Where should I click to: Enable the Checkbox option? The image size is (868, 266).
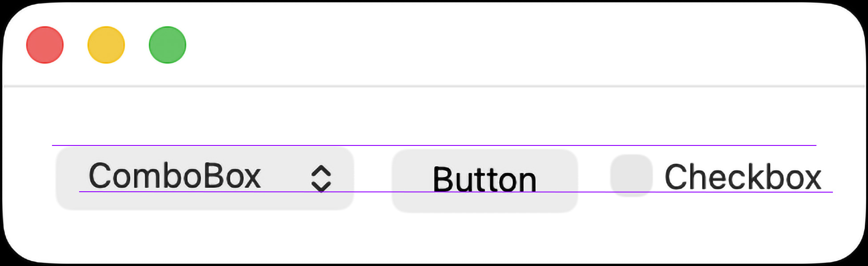click(631, 176)
